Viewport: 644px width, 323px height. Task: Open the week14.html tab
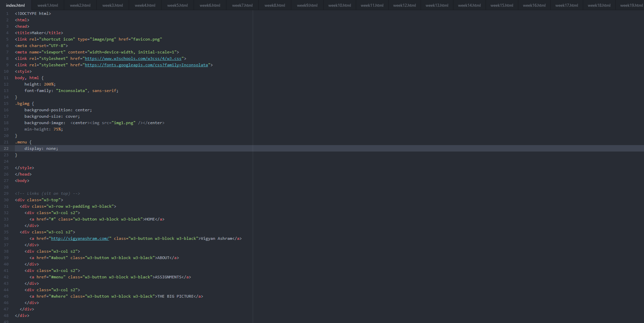pyautogui.click(x=469, y=5)
